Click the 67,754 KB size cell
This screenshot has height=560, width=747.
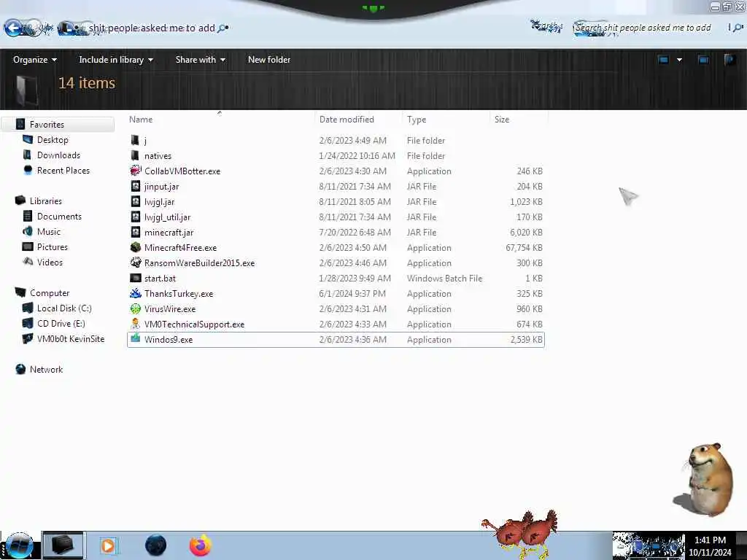pyautogui.click(x=524, y=248)
